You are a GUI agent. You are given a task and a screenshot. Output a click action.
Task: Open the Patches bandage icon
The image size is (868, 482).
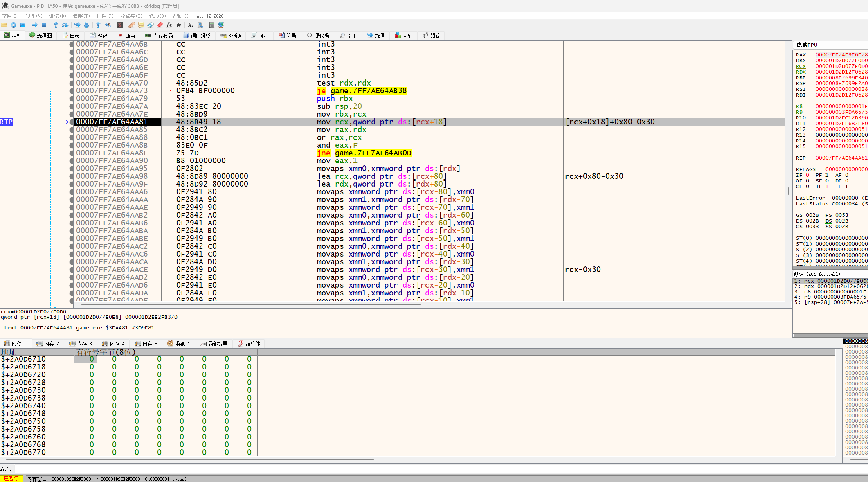131,25
